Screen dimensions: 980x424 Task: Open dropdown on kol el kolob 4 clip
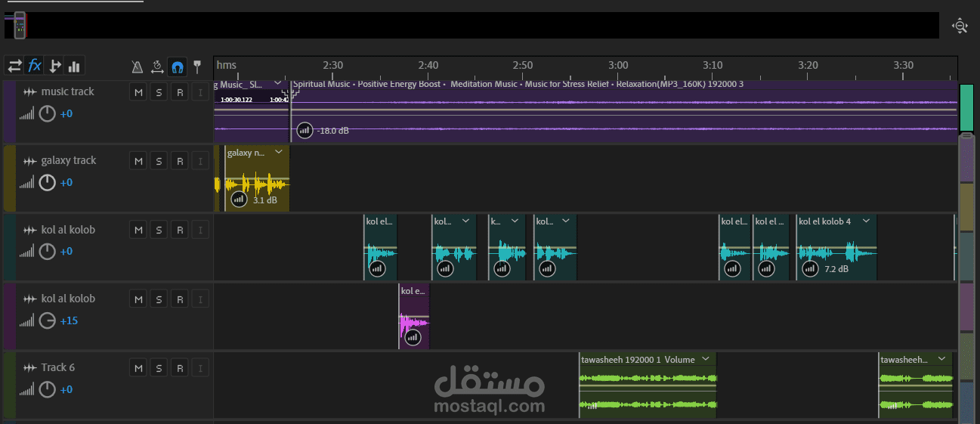point(866,221)
